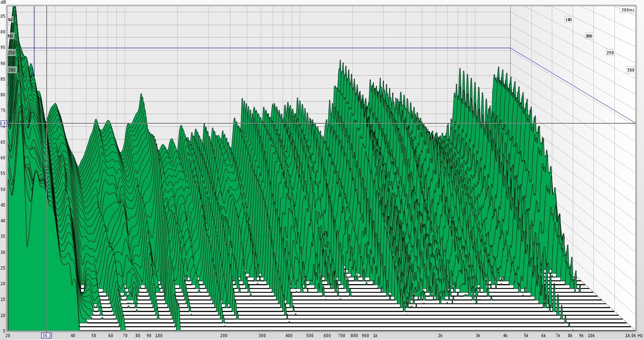This screenshot has height=340, width=644.
Task: Click the 200 ms time-axis label
Action: (x=589, y=36)
